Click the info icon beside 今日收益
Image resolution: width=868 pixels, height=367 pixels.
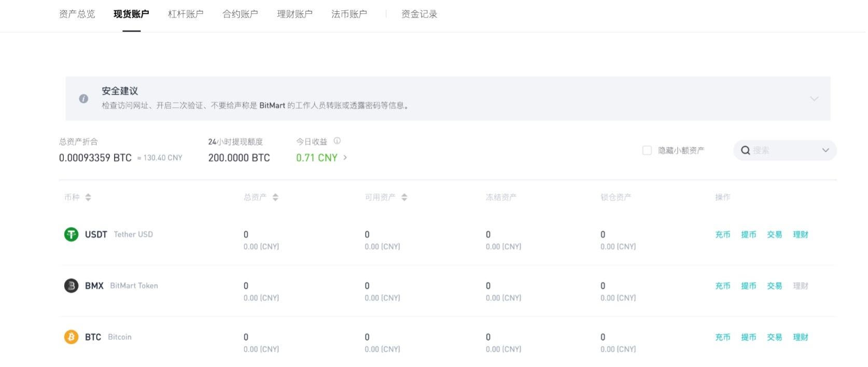click(x=337, y=141)
